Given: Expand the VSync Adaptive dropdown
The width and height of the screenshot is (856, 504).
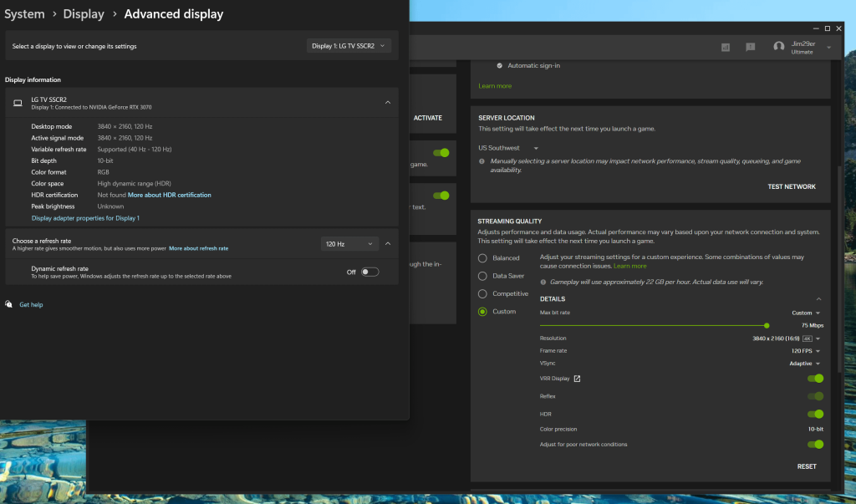Looking at the screenshot, I should 805,364.
